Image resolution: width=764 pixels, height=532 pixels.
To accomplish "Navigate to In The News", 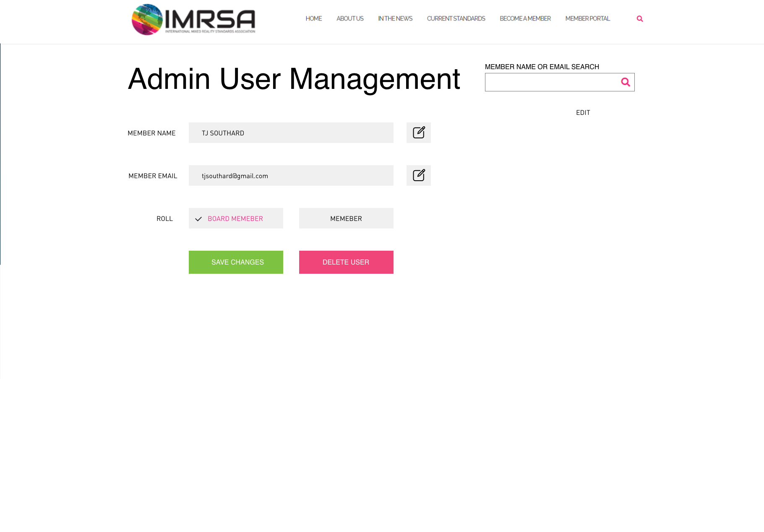I will click(395, 19).
